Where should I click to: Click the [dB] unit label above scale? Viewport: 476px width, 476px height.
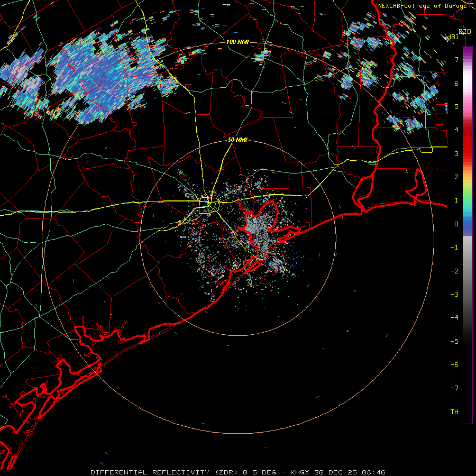452,36
